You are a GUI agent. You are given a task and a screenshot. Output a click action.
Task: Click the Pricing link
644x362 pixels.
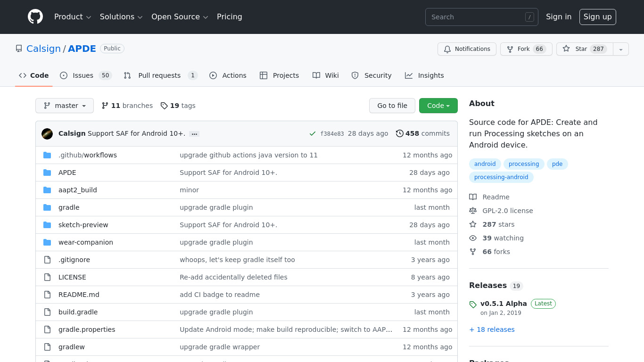230,16
